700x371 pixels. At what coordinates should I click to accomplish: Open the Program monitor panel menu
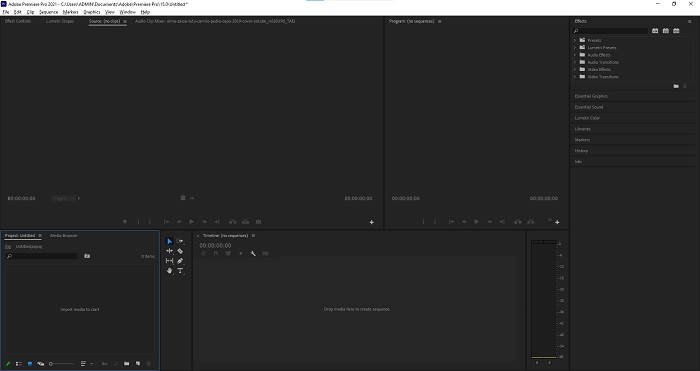coord(440,21)
